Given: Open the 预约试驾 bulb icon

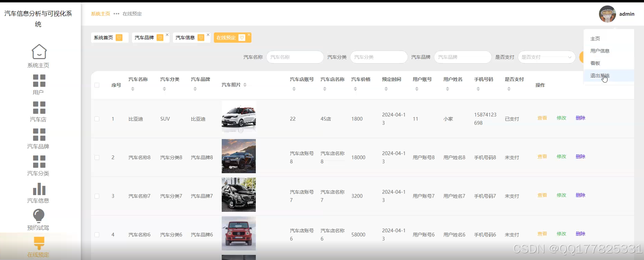Looking at the screenshot, I should coord(39,216).
